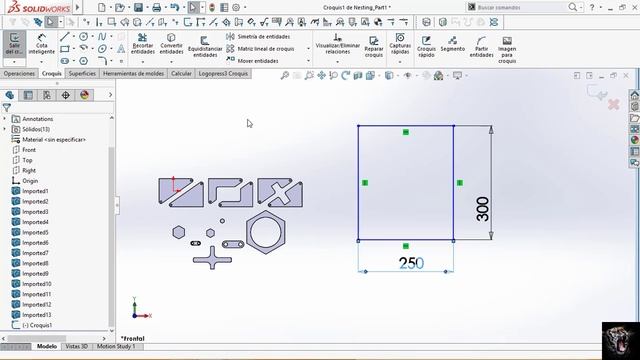Expand the Sólidos(13) tree node

[x=4, y=129]
